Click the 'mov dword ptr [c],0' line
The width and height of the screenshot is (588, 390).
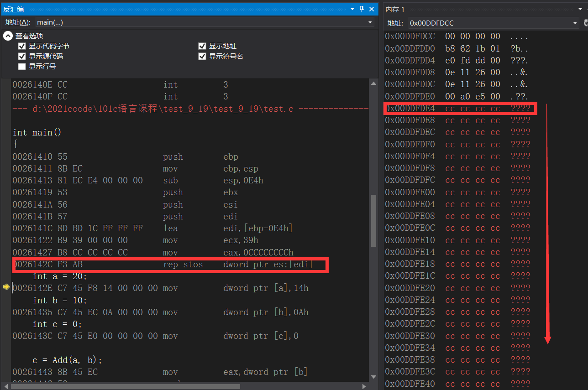pyautogui.click(x=155, y=336)
